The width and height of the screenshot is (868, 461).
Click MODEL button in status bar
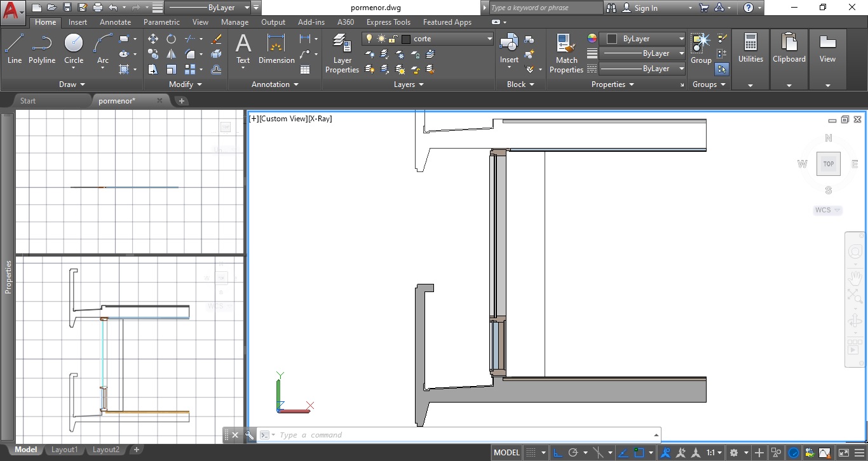506,453
